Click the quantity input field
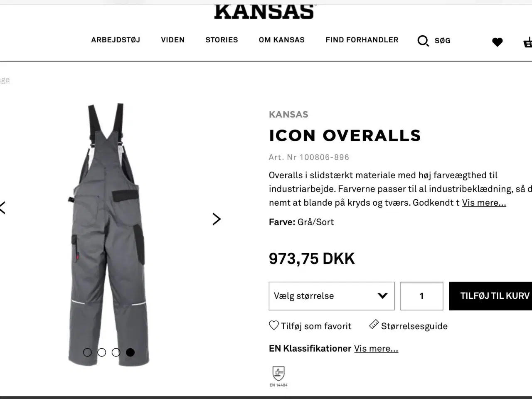 point(422,296)
